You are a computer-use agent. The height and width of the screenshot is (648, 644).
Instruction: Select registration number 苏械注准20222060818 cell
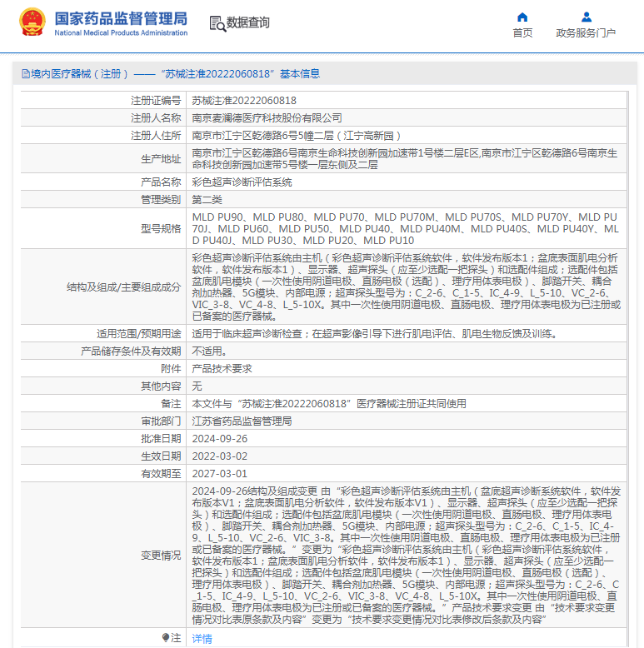coord(244,101)
